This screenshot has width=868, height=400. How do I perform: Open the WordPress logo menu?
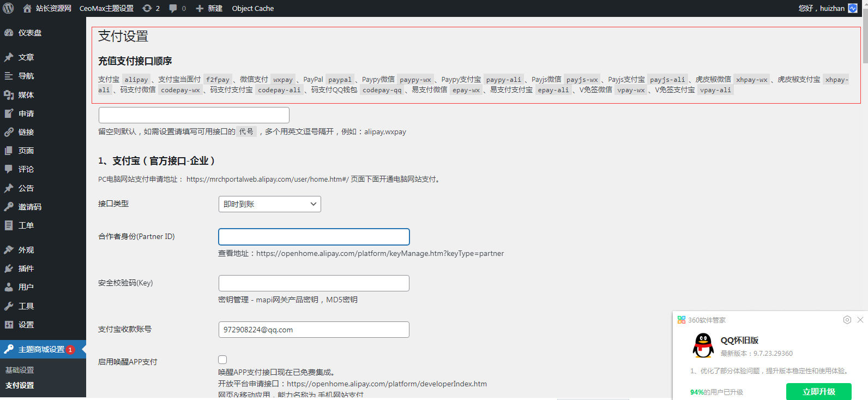point(9,8)
